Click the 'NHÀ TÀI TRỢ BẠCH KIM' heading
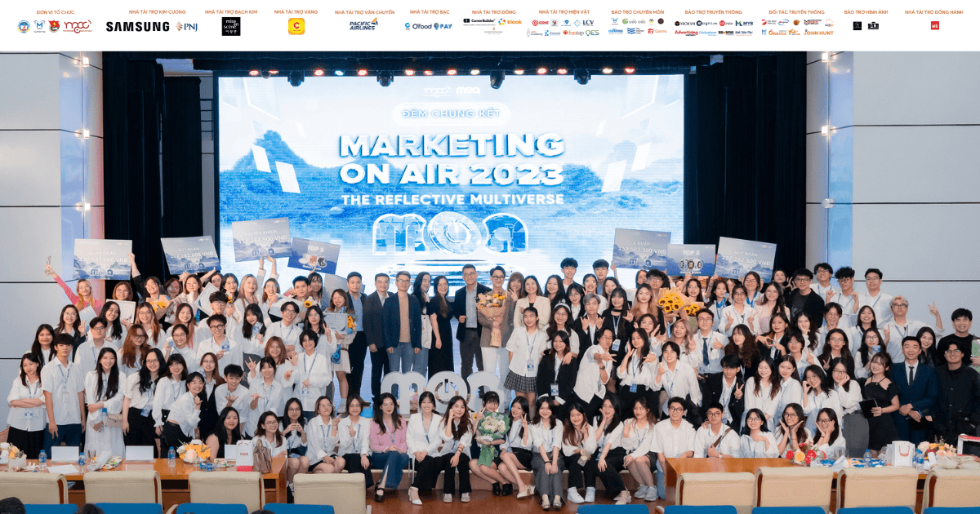Screen dimensions: 980x514 click(231, 12)
